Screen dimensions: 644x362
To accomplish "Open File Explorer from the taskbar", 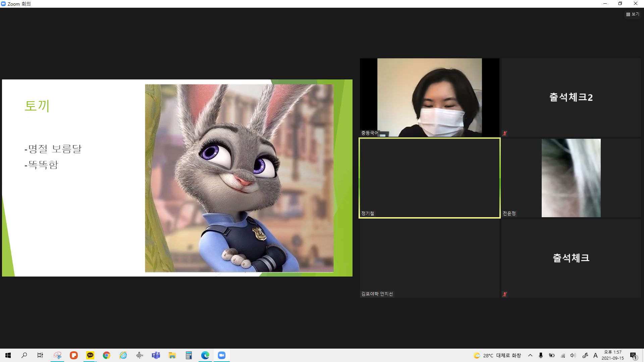I will pyautogui.click(x=172, y=355).
